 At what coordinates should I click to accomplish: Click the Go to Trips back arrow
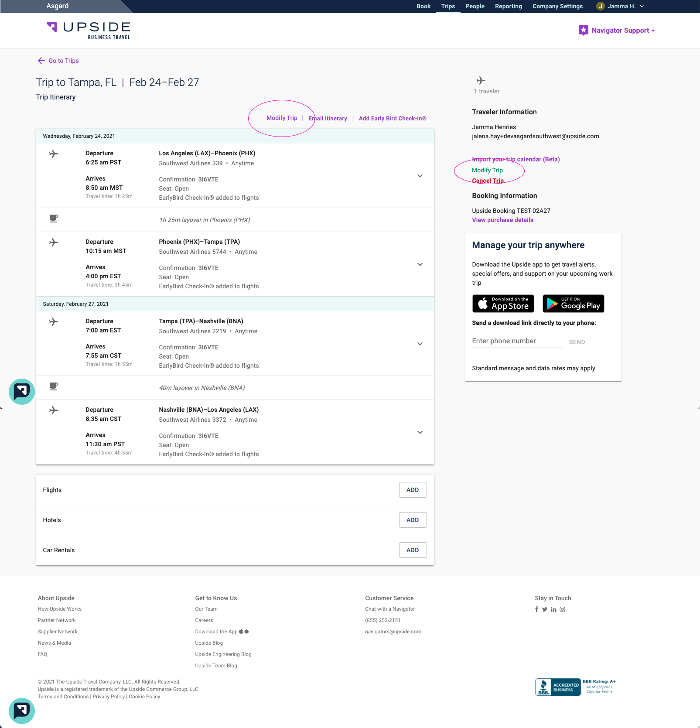point(41,61)
